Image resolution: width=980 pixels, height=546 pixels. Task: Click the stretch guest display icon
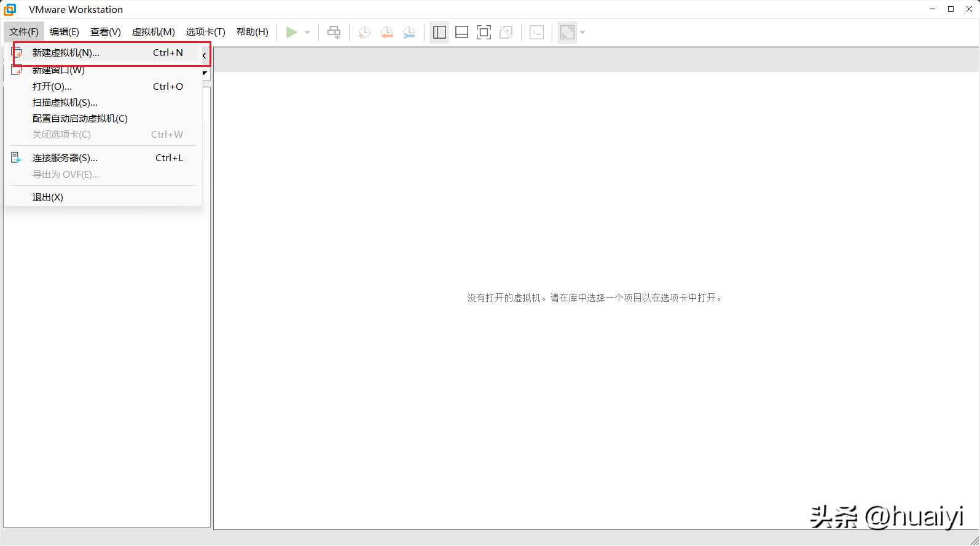[x=567, y=32]
